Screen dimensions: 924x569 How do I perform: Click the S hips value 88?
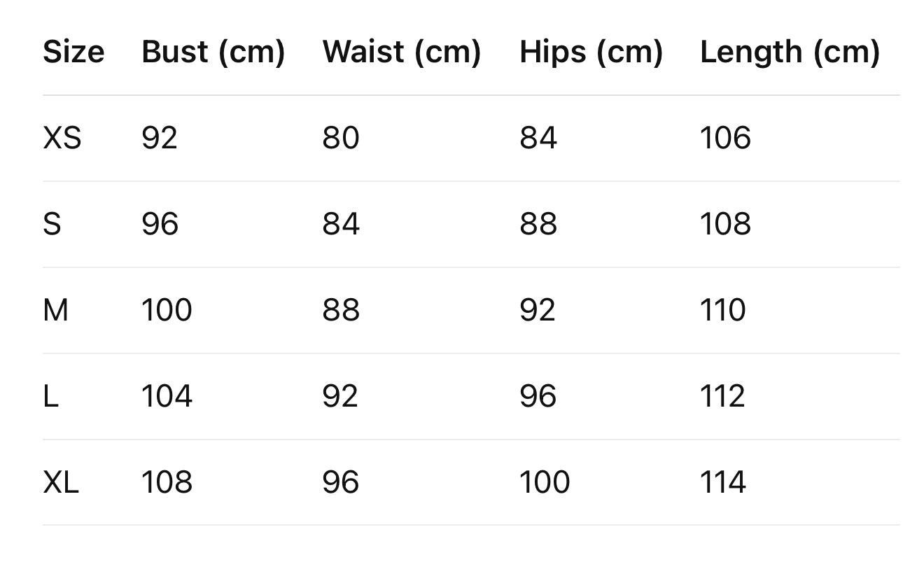538,224
